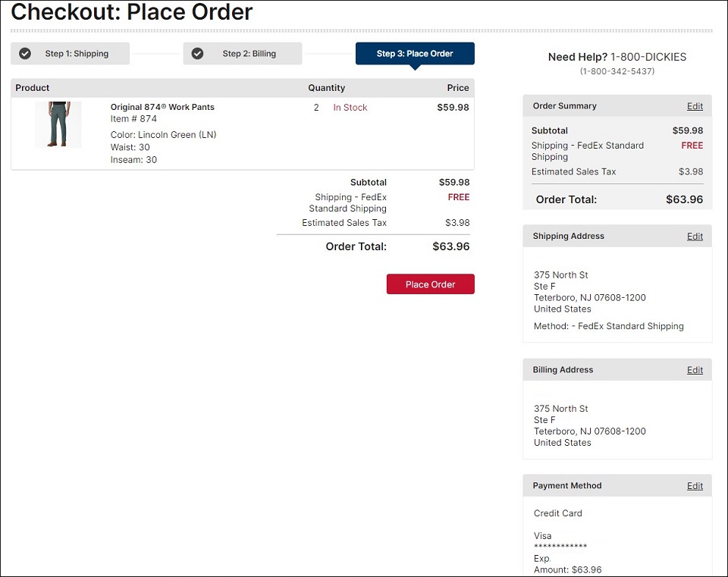Click the In Stock status text

click(350, 107)
